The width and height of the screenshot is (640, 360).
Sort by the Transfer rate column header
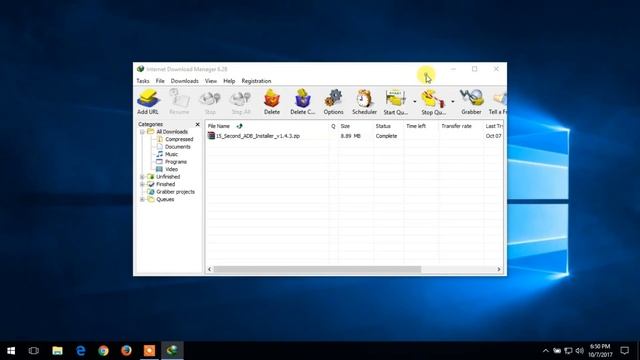(x=461, y=126)
